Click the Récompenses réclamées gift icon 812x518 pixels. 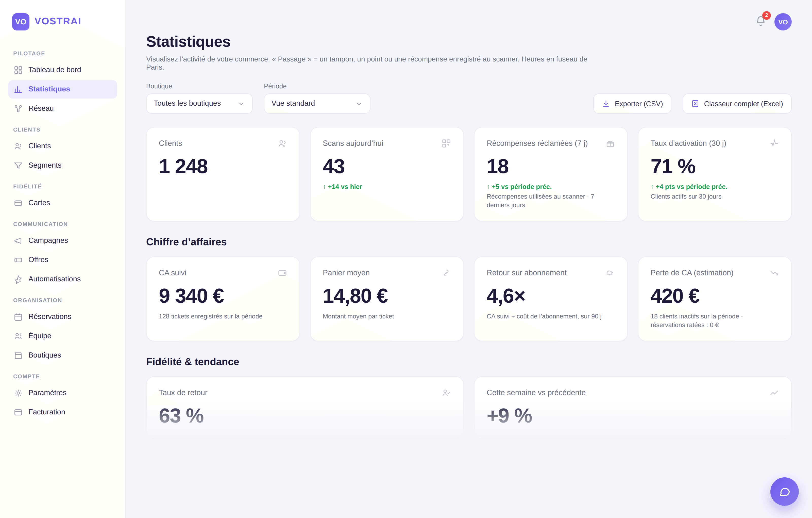point(610,144)
